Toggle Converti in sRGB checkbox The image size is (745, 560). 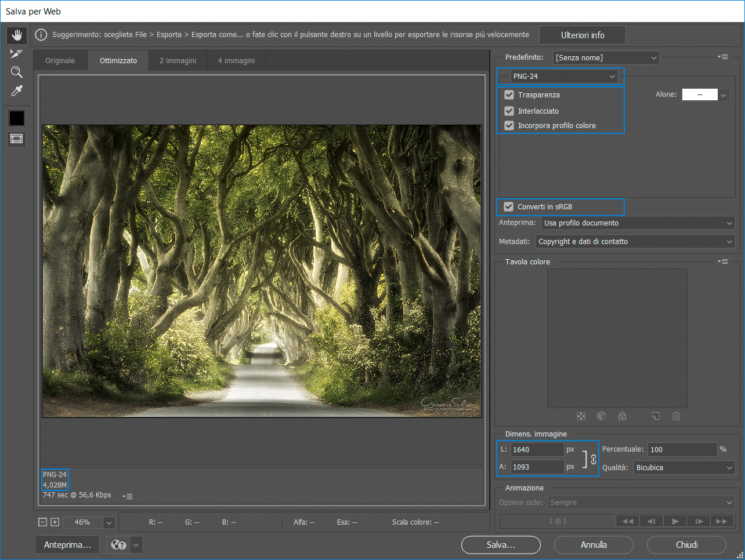(x=509, y=207)
